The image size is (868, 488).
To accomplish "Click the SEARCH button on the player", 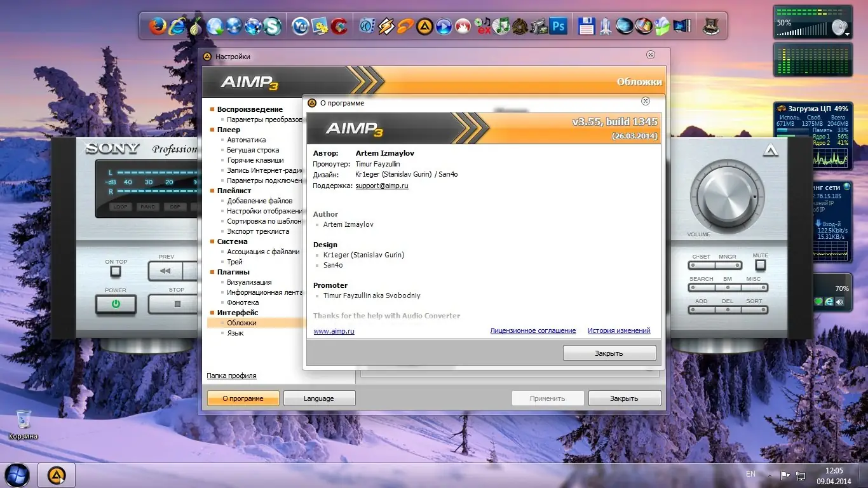I will coord(701,288).
